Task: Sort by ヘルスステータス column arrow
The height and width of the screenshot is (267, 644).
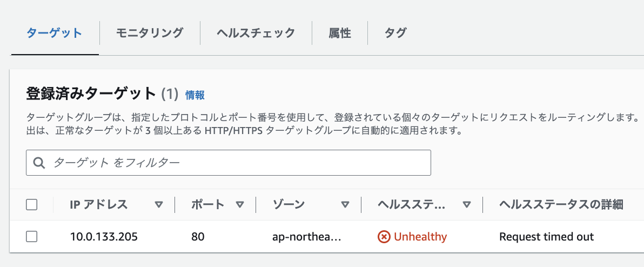Action: [x=467, y=204]
